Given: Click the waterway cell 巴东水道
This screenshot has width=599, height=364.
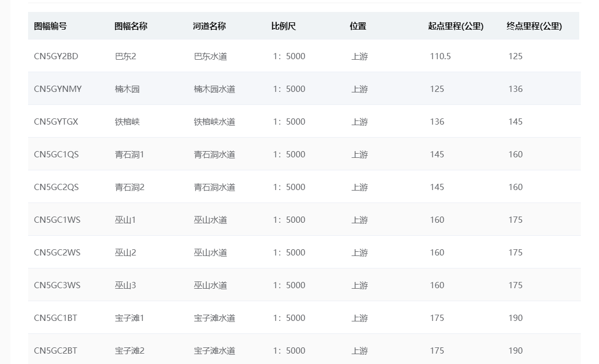Looking at the screenshot, I should 210,56.
